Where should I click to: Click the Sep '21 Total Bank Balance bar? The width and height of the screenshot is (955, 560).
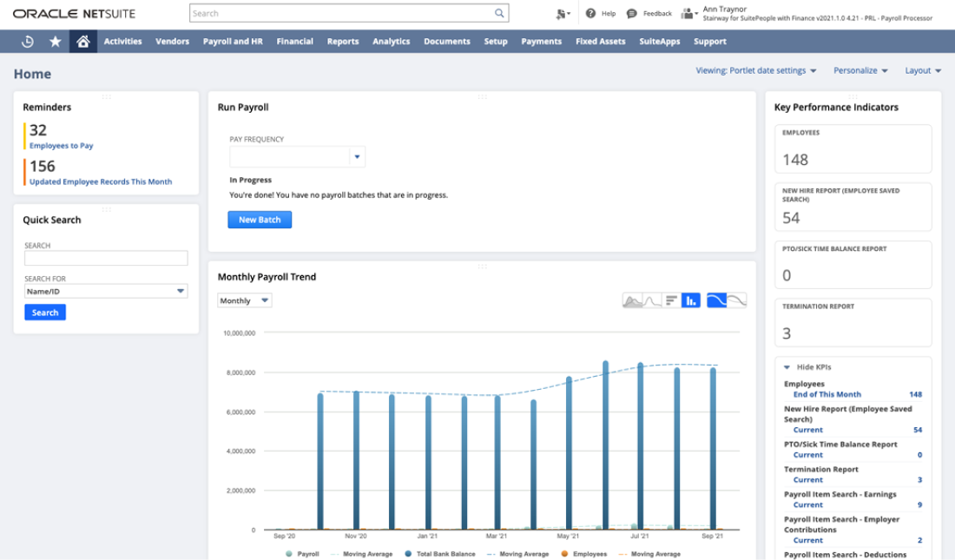713,449
